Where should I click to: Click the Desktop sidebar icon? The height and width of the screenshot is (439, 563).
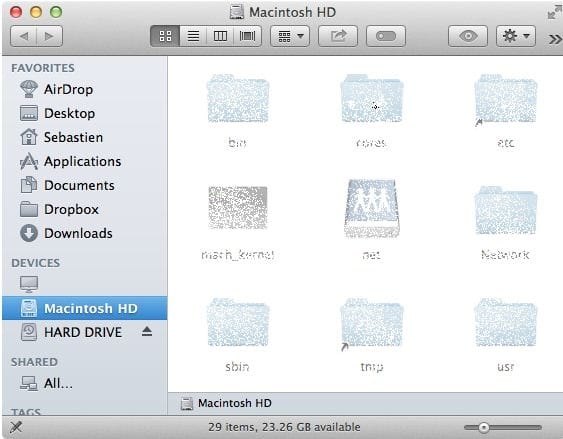(29, 113)
